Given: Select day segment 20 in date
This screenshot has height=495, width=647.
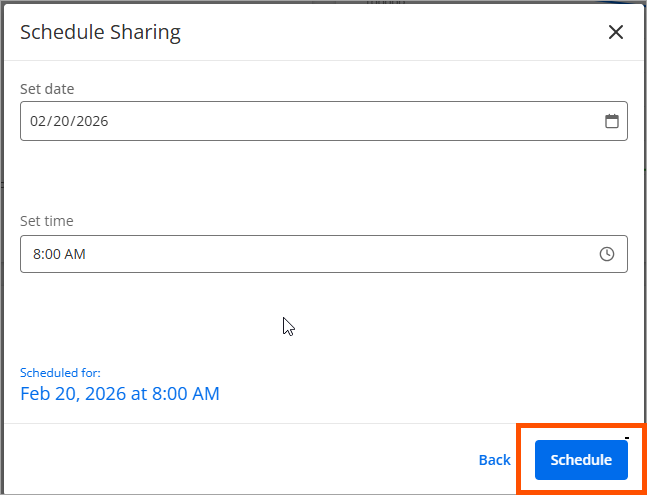Looking at the screenshot, I should click(60, 122).
